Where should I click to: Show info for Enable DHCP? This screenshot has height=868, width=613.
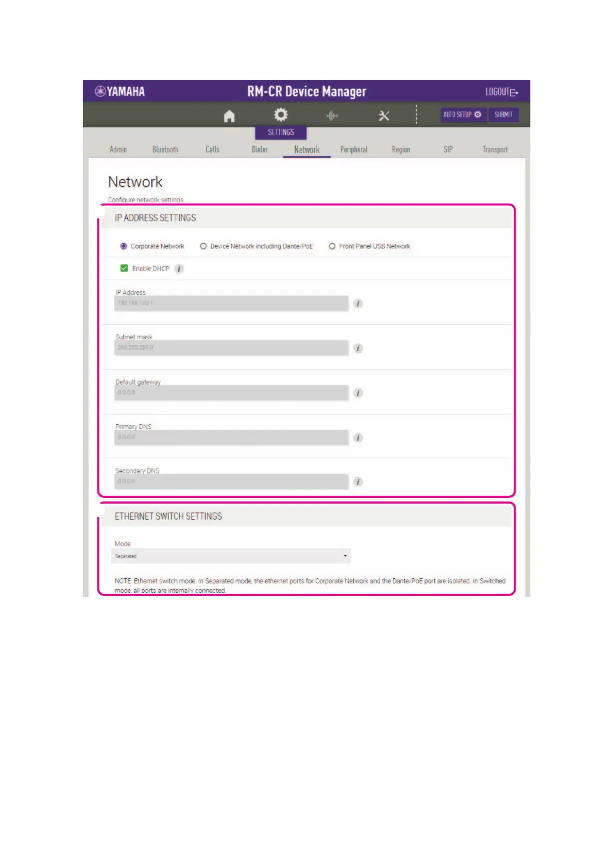click(x=179, y=269)
